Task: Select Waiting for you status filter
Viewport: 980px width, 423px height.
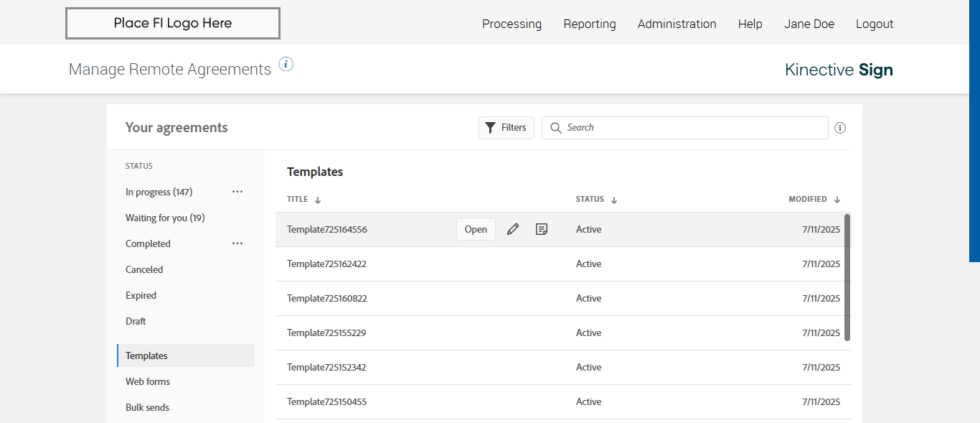Action: (165, 218)
